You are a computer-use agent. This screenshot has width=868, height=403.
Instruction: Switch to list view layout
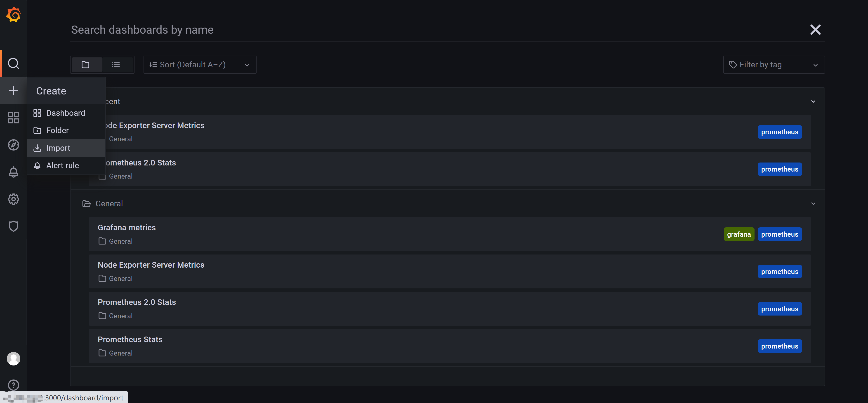[x=116, y=65]
